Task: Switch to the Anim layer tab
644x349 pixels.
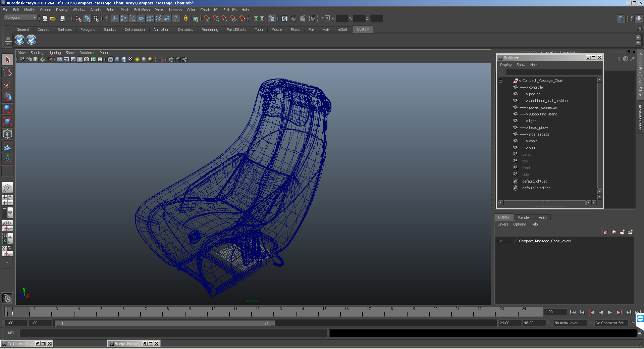Action: [x=542, y=217]
